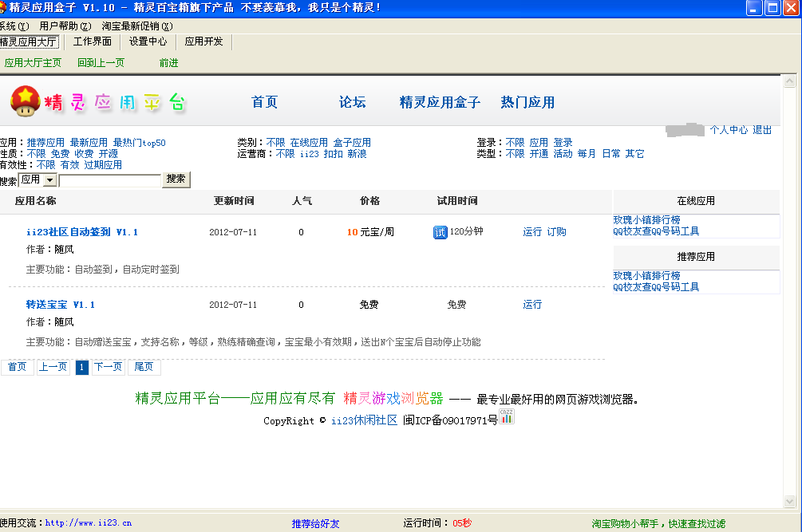Open the 论坛 nav link
Screen dimensions: 802x532
(x=353, y=102)
